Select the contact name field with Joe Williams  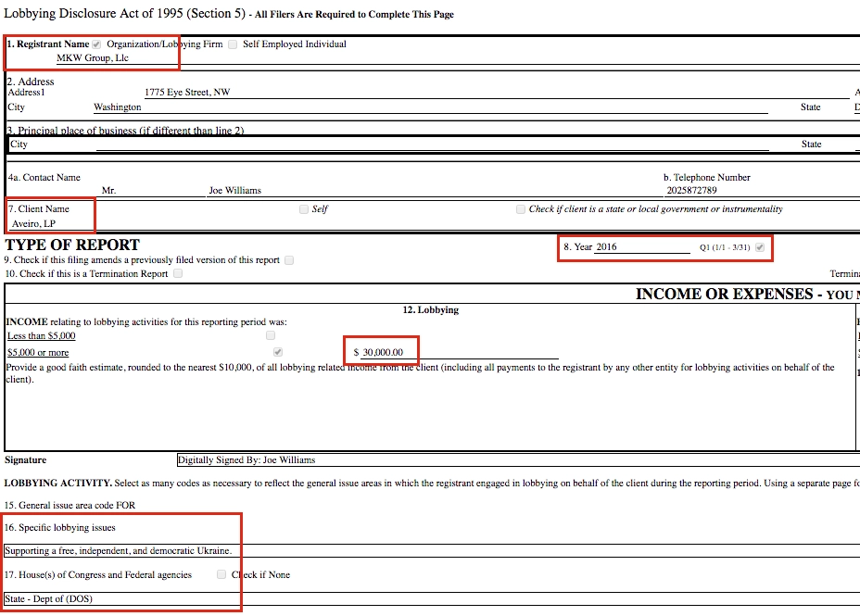234,191
